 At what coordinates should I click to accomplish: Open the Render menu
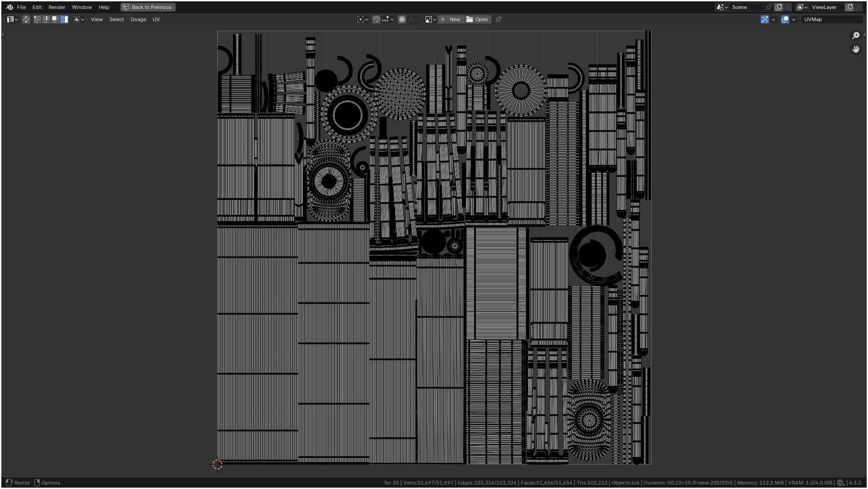click(57, 7)
